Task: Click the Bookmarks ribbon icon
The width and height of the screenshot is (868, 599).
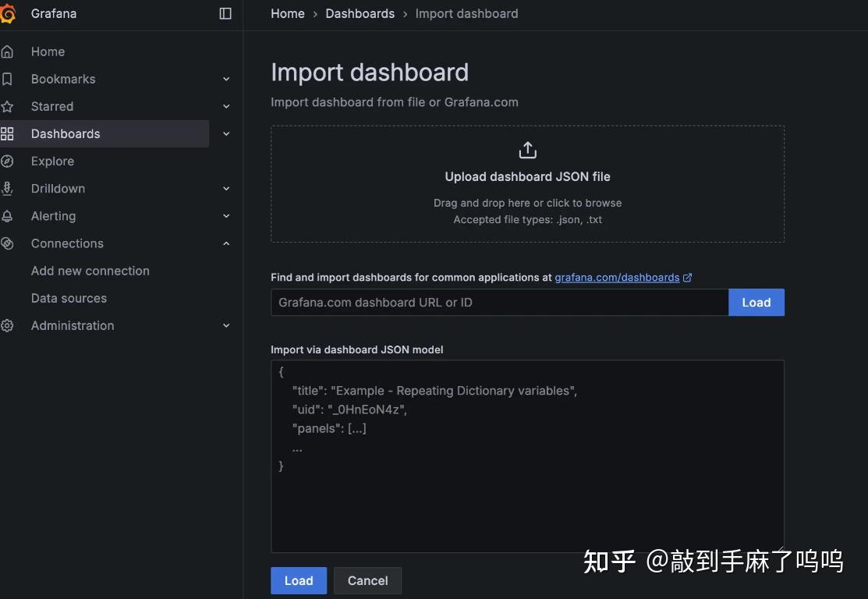Action: (7, 80)
